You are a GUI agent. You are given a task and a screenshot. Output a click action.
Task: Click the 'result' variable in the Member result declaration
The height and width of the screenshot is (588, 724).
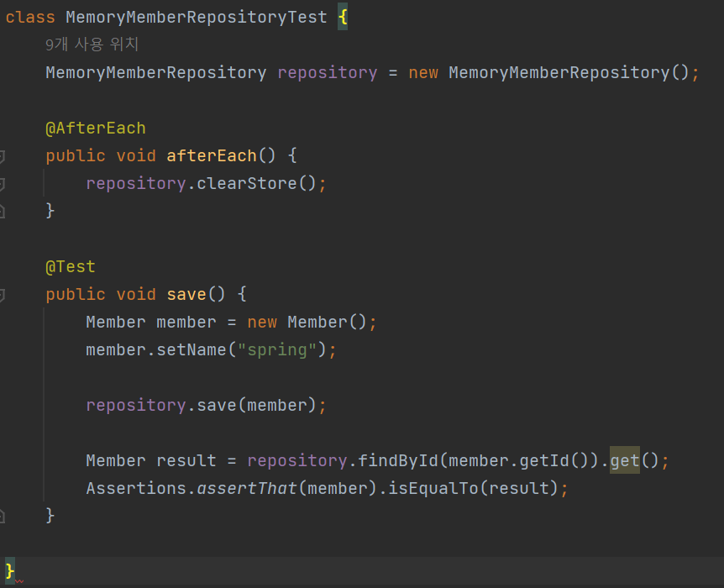186,460
